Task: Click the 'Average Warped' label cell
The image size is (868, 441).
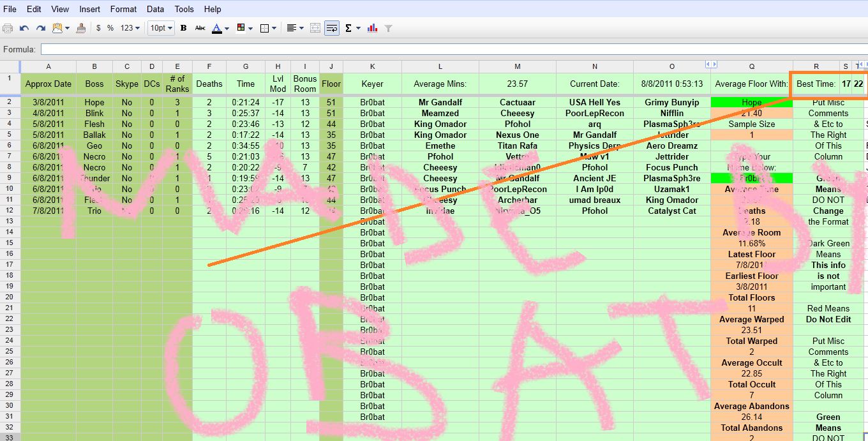Action: [x=752, y=320]
